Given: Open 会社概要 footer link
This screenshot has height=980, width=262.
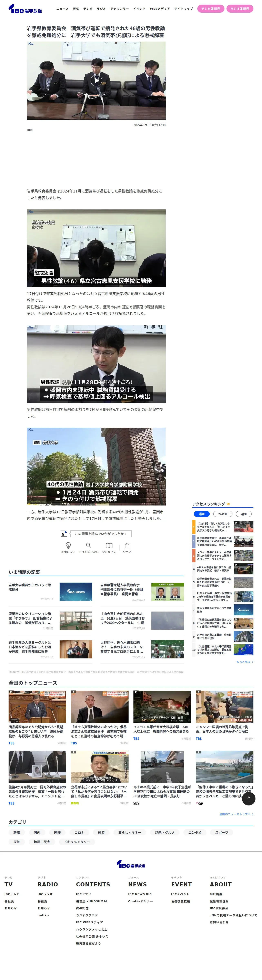Looking at the screenshot, I should point(216,894).
